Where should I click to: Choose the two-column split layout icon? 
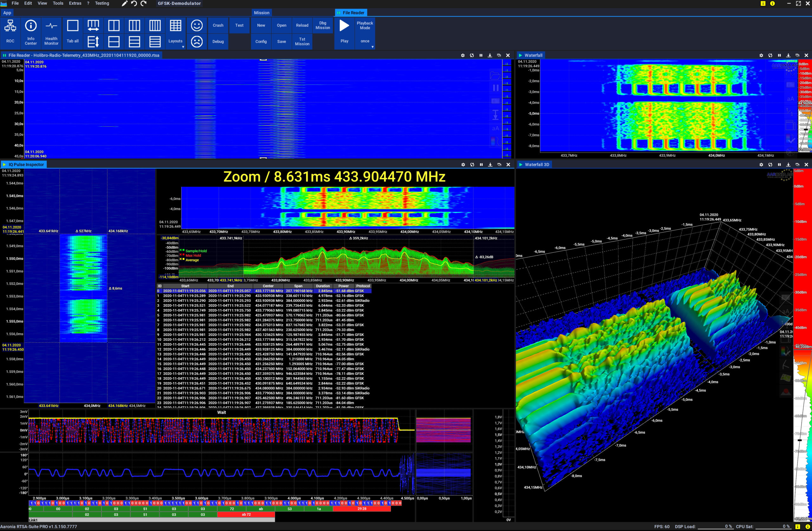click(x=114, y=26)
